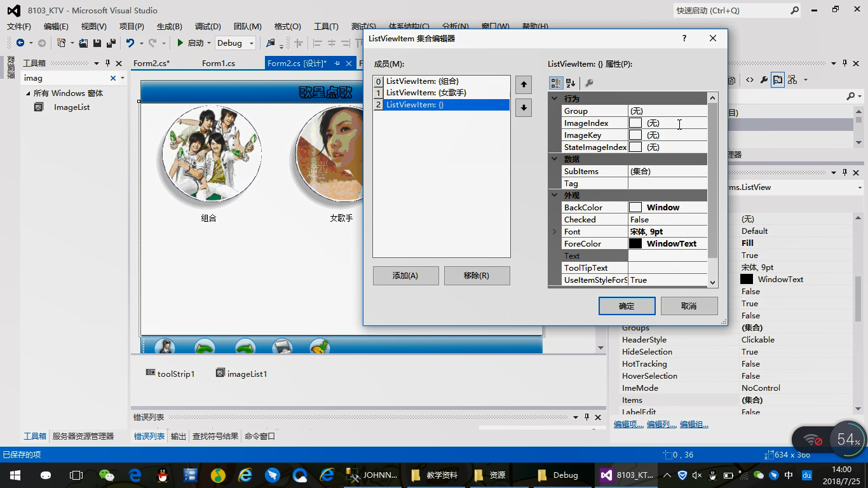
Task: Select ListViewItem: {女歌手} in members list
Action: coord(442,93)
